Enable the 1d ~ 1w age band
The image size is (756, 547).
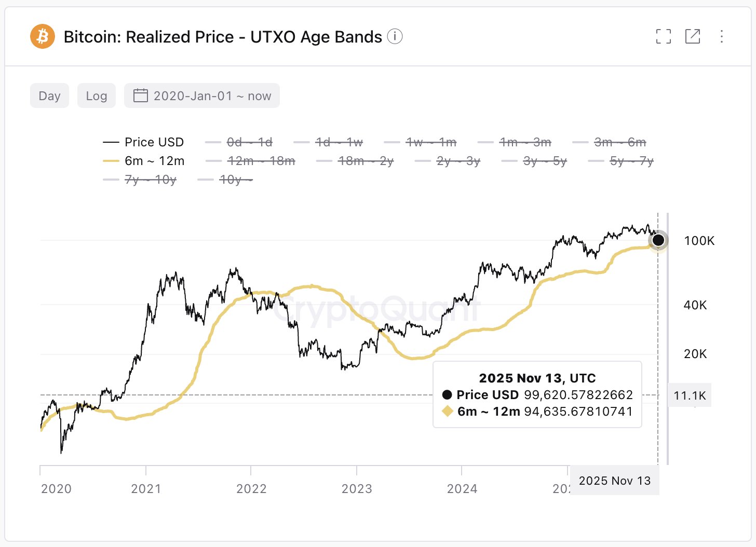339,142
